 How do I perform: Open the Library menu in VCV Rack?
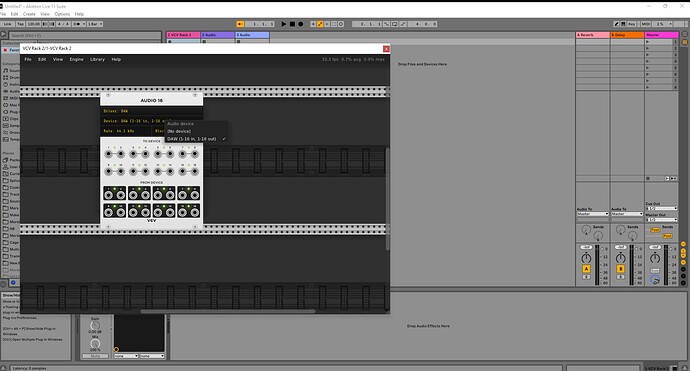point(97,59)
